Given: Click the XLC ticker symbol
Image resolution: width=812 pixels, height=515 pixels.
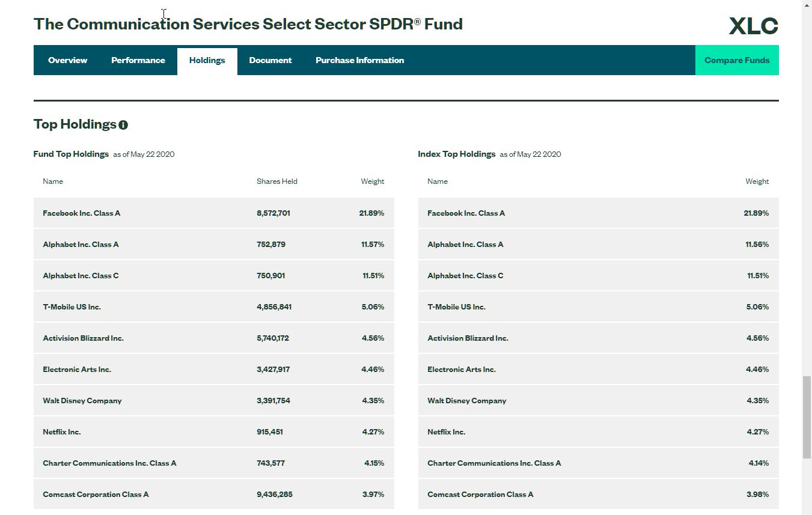Looking at the screenshot, I should [753, 26].
